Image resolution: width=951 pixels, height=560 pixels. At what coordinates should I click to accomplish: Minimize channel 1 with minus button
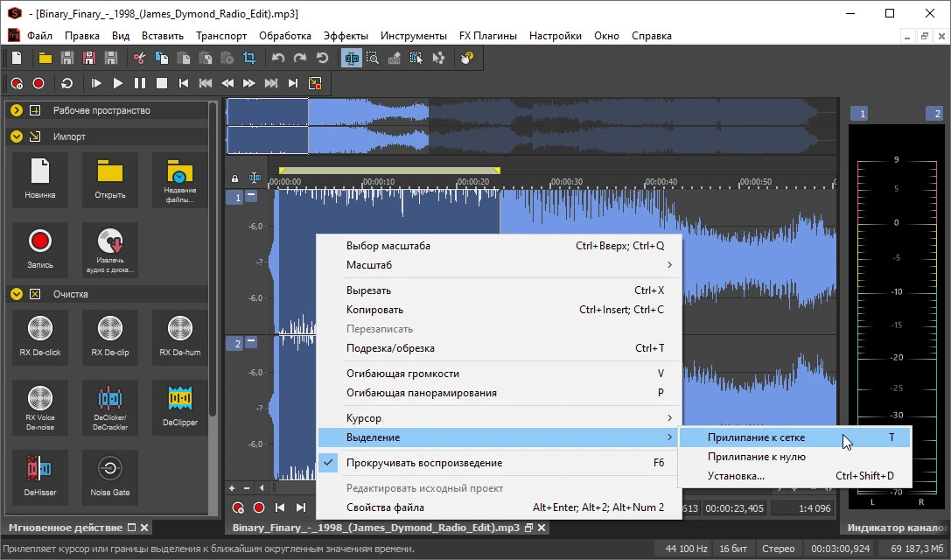point(251,196)
